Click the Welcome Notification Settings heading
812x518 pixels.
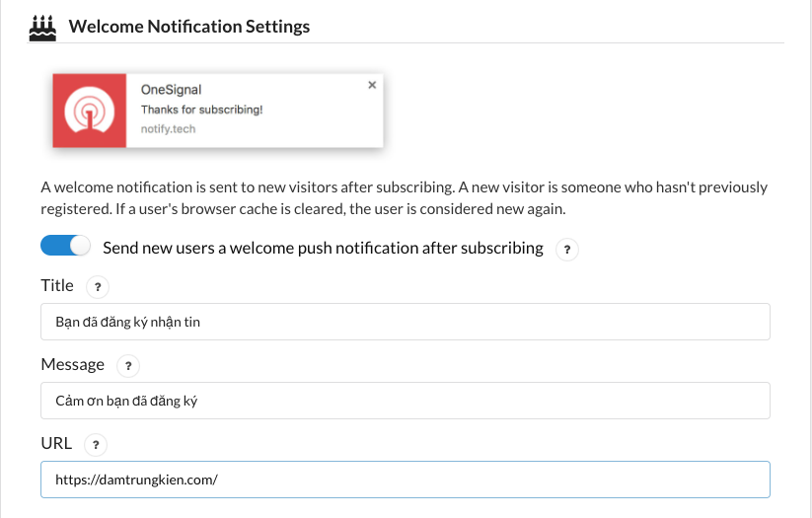pyautogui.click(x=189, y=27)
